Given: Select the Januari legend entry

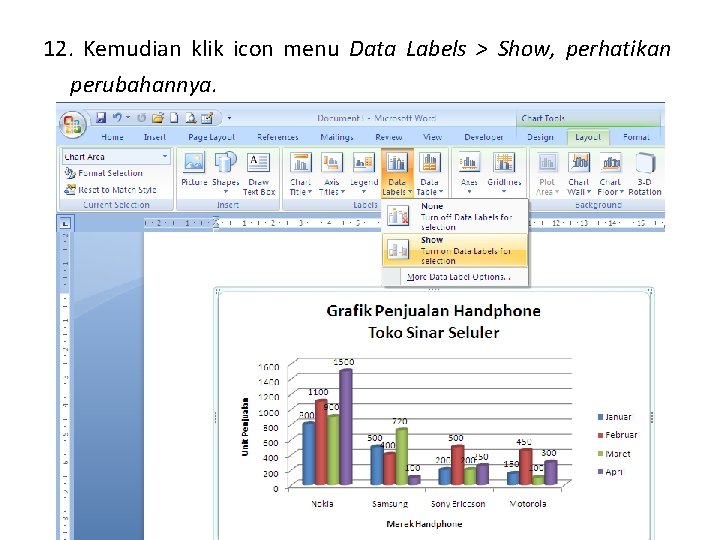Looking at the screenshot, I should (615, 417).
